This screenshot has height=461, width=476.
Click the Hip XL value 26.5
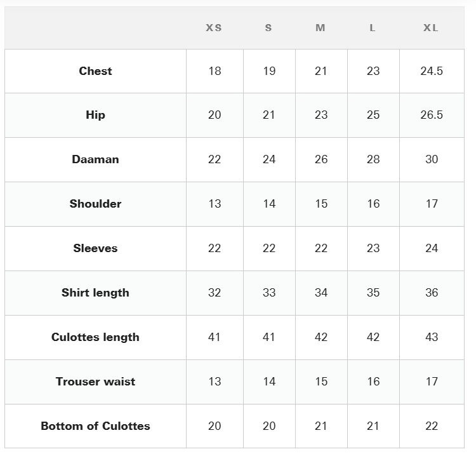click(432, 115)
